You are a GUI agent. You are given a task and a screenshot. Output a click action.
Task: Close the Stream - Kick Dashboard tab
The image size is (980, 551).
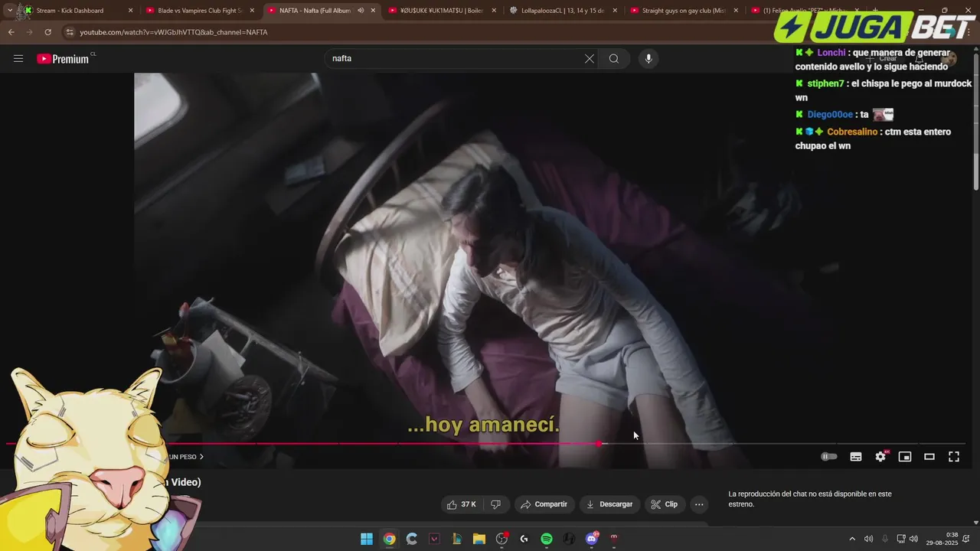pyautogui.click(x=130, y=11)
